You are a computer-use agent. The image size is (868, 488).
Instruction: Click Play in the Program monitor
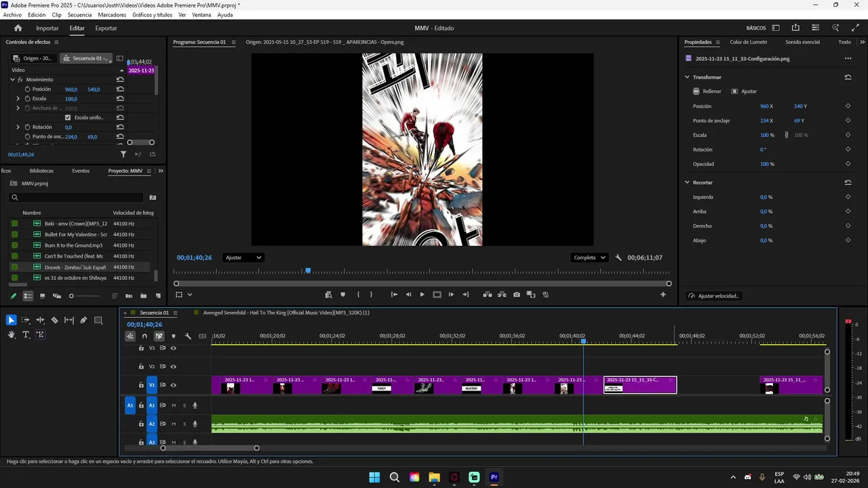422,295
